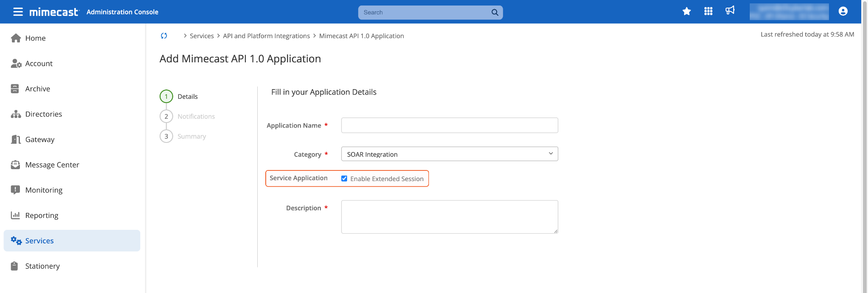Open the hamburger navigation menu
This screenshot has height=293, width=868.
coord(18,12)
